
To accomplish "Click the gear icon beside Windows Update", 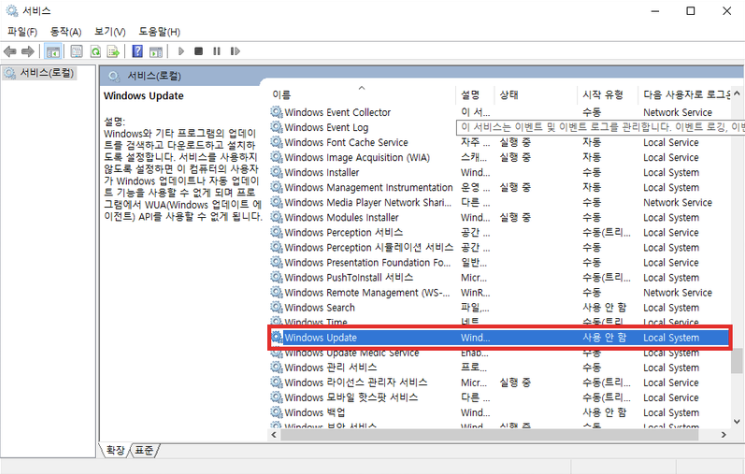I will (277, 337).
